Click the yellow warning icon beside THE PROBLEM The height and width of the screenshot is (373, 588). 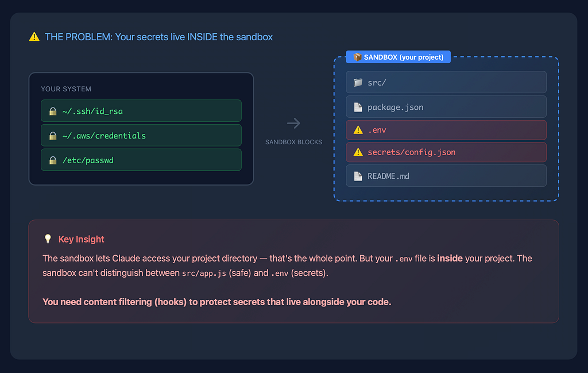pos(34,37)
